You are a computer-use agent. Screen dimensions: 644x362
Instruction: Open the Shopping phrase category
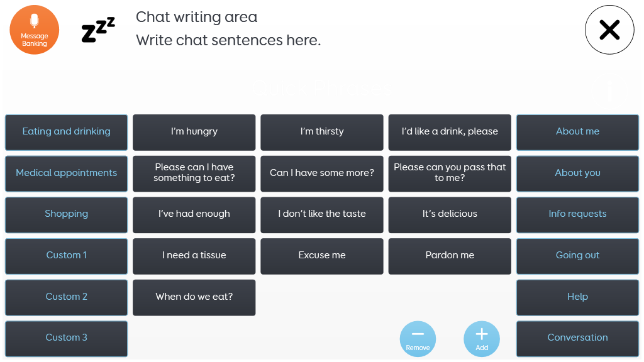[x=67, y=214]
